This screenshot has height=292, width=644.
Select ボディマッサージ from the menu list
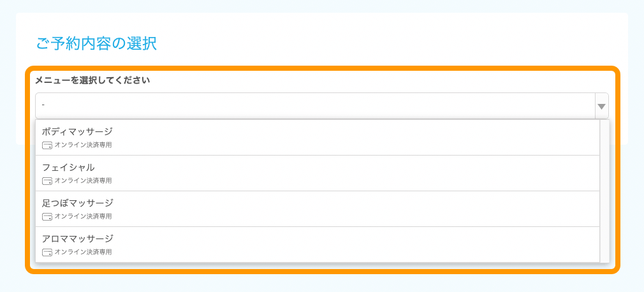tap(77, 131)
